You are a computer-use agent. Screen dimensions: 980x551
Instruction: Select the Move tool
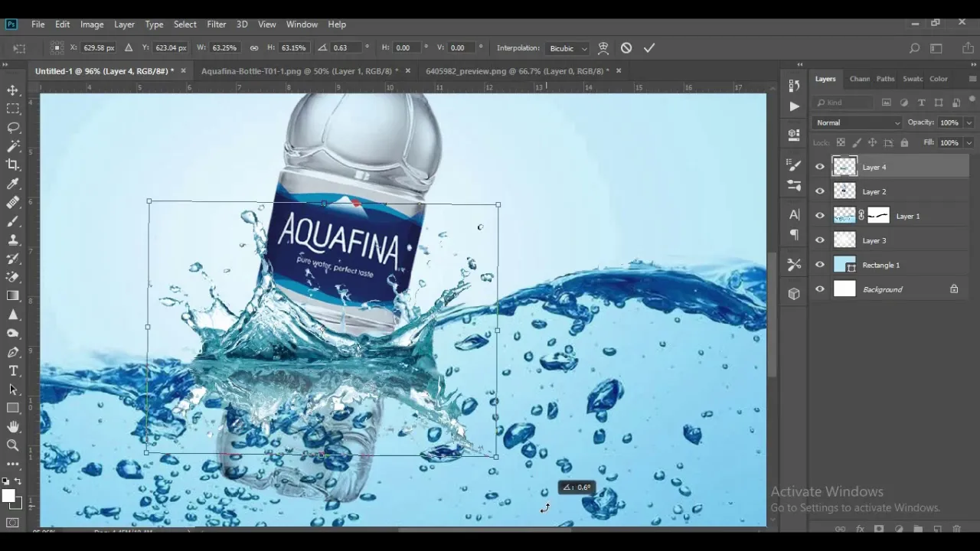click(x=13, y=90)
